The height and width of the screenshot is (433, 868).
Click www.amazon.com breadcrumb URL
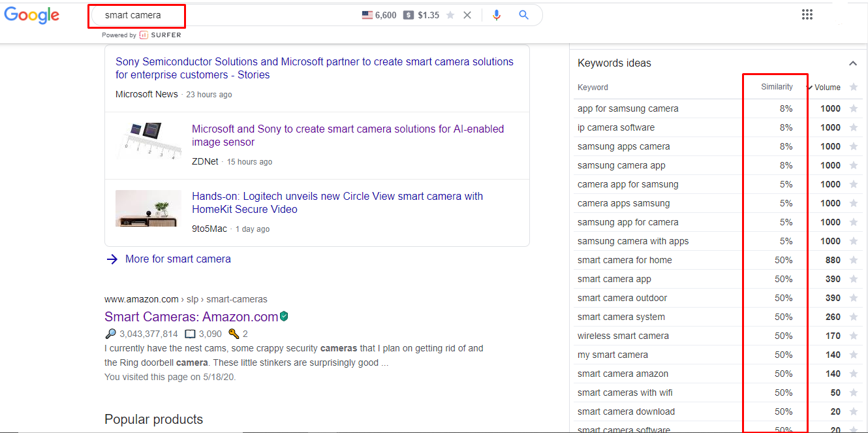click(142, 299)
